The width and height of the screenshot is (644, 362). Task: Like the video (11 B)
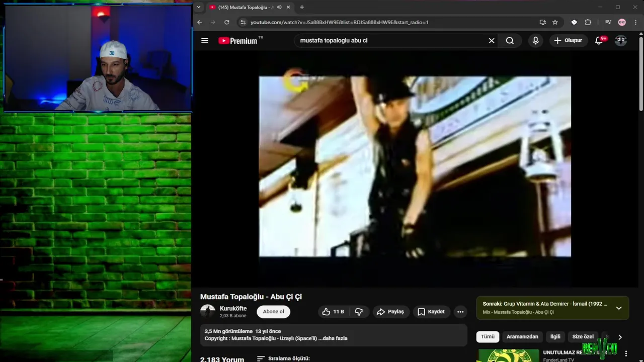(x=333, y=312)
